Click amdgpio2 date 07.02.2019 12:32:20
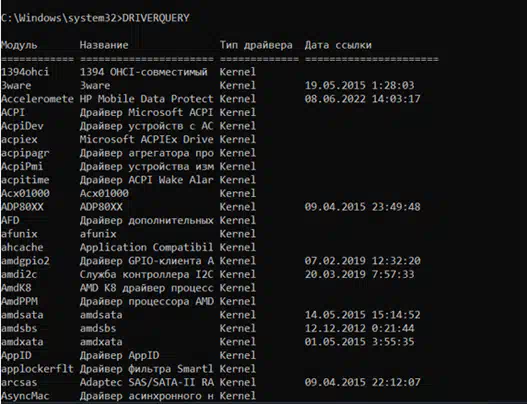Screen dimensions: 527x404 (362, 261)
